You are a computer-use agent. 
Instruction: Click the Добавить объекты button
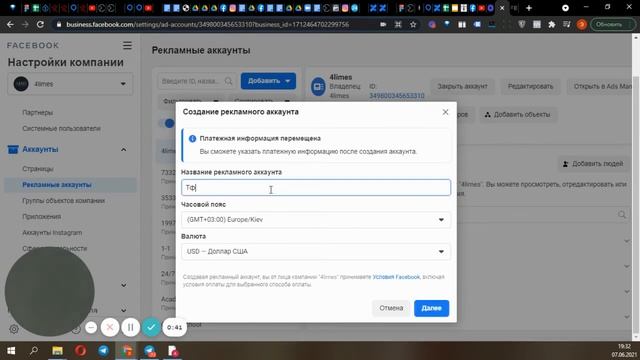click(517, 115)
